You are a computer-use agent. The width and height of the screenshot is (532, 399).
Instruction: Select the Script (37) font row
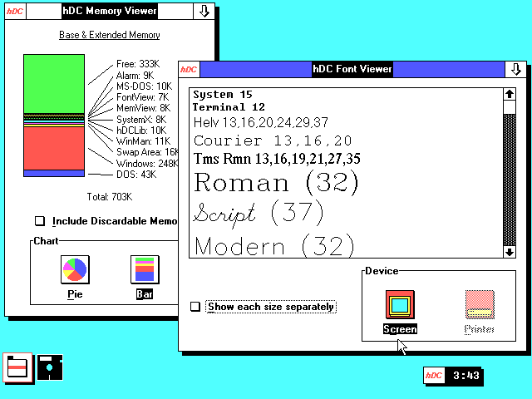pyautogui.click(x=259, y=213)
